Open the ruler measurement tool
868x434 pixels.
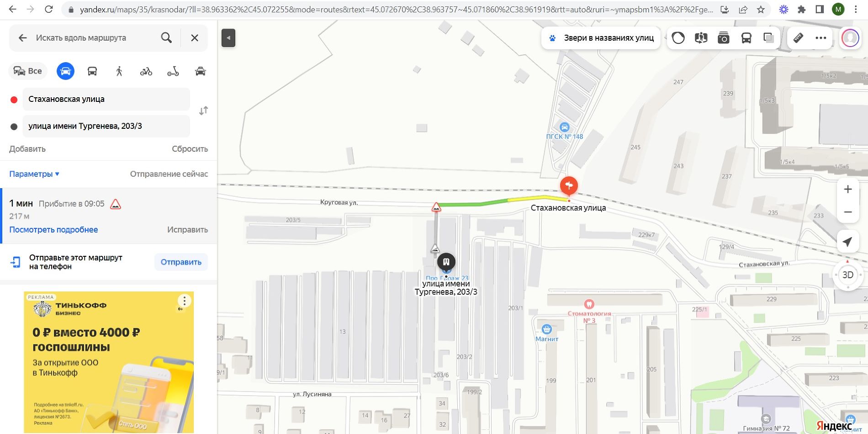[x=798, y=38]
